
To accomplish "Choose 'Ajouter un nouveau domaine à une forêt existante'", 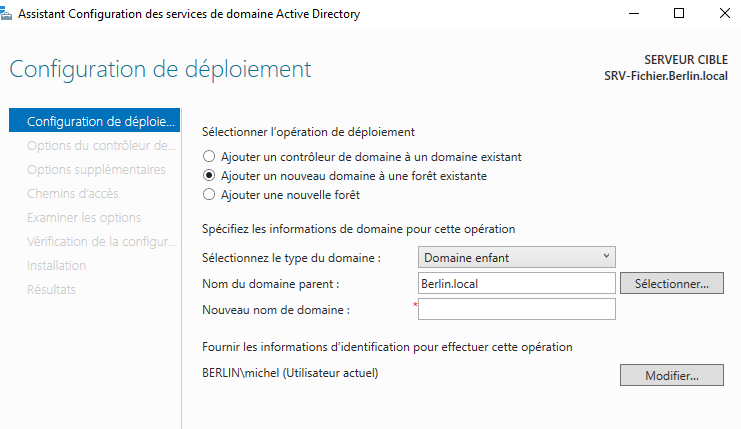I will click(209, 176).
